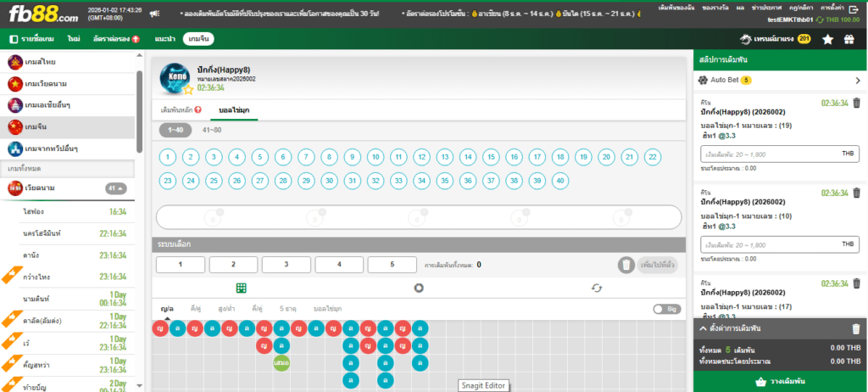Delete the bet slip for number (10)
Image resolution: width=868 pixels, height=392 pixels.
856,193
